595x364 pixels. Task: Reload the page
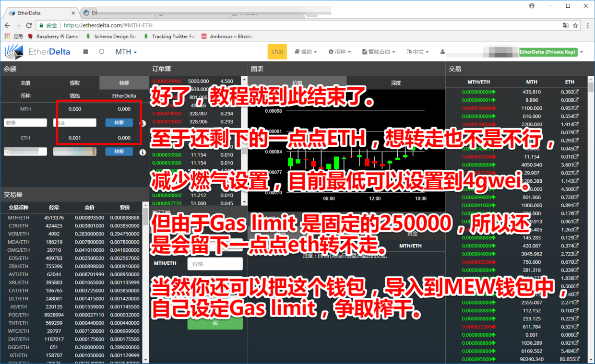point(29,25)
